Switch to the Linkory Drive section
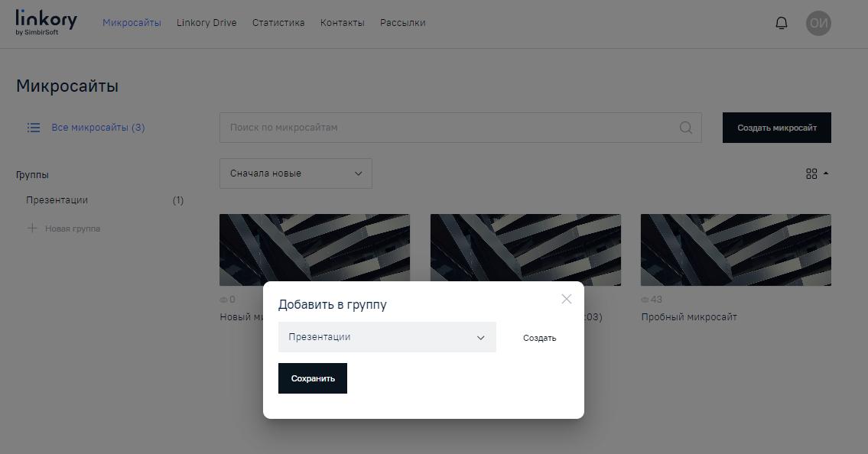The height and width of the screenshot is (454, 868). click(x=206, y=22)
